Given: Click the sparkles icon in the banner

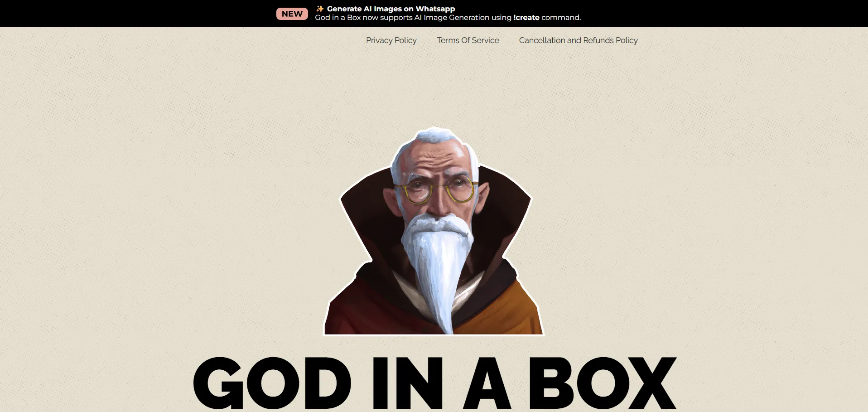Looking at the screenshot, I should (x=320, y=9).
